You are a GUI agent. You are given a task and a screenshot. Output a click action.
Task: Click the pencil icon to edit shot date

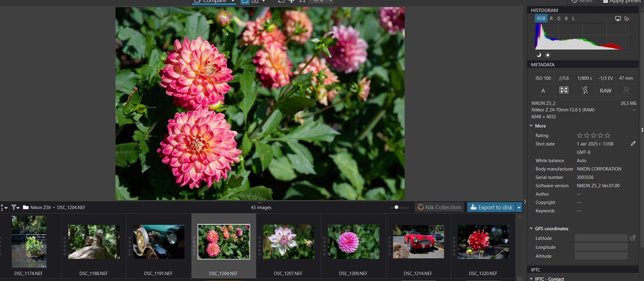(633, 144)
